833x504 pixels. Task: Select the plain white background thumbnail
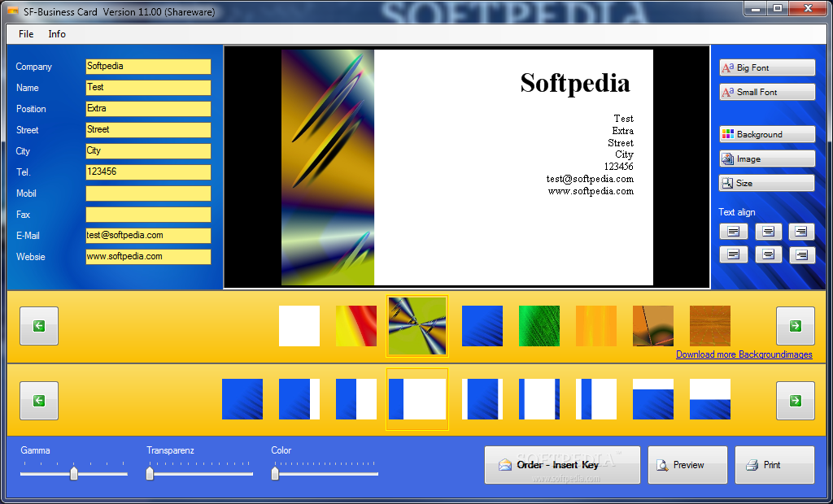(x=299, y=325)
